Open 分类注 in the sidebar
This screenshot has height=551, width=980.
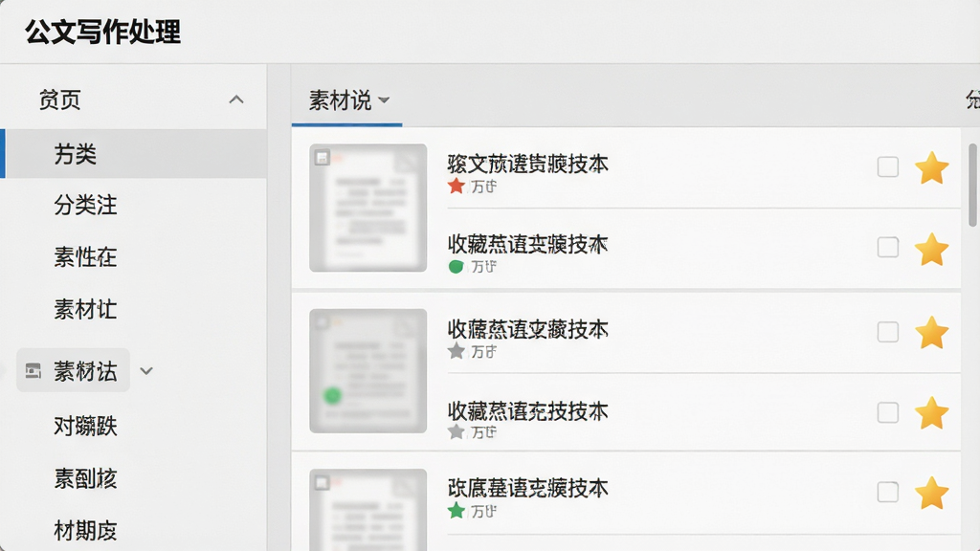point(85,205)
